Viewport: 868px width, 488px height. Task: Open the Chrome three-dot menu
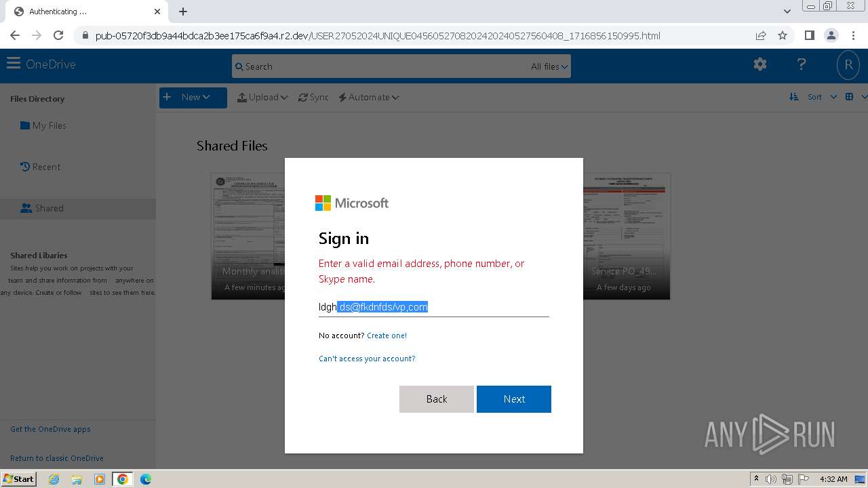pyautogui.click(x=852, y=35)
